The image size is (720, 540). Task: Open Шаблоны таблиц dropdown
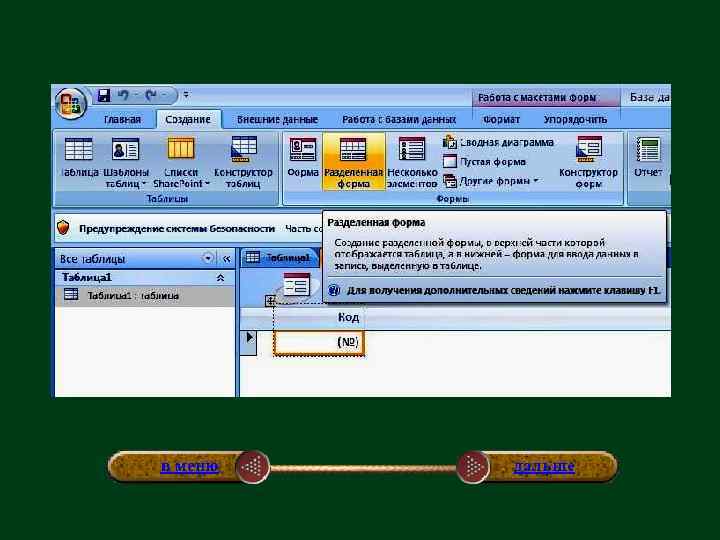pos(126,163)
